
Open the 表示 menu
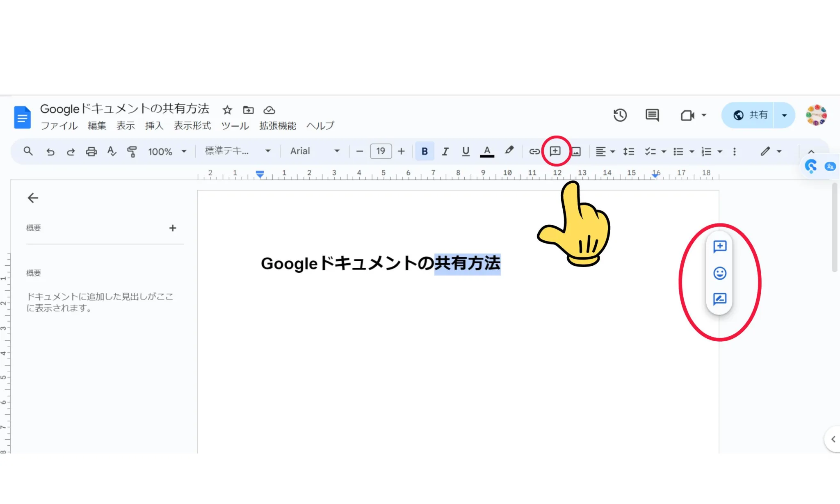click(x=126, y=125)
